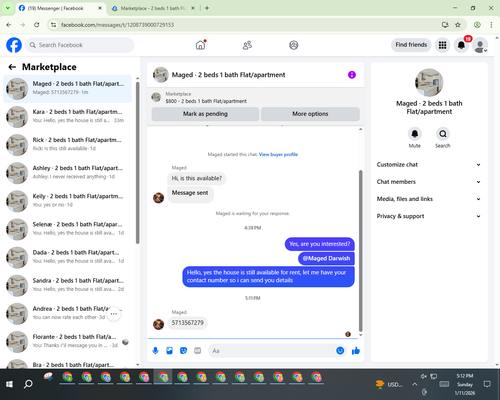The width and height of the screenshot is (500, 400).
Task: Open the install app icon in address bar
Action: [445, 25]
